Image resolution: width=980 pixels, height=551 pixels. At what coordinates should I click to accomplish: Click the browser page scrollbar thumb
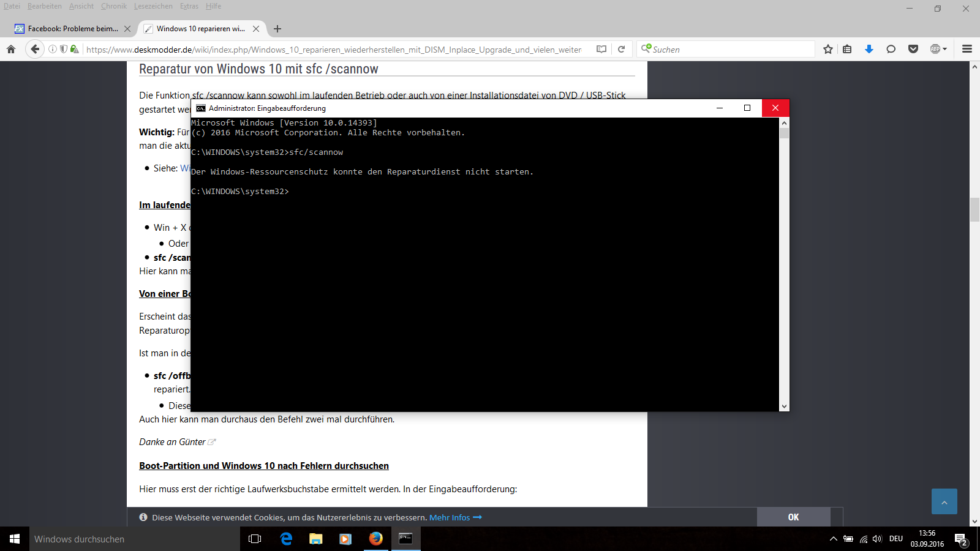[974, 210]
